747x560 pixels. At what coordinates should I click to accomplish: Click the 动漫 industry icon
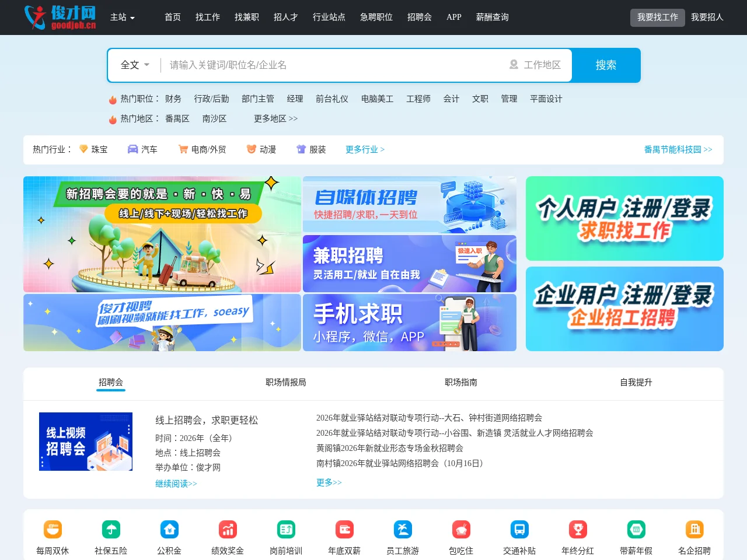pyautogui.click(x=252, y=149)
